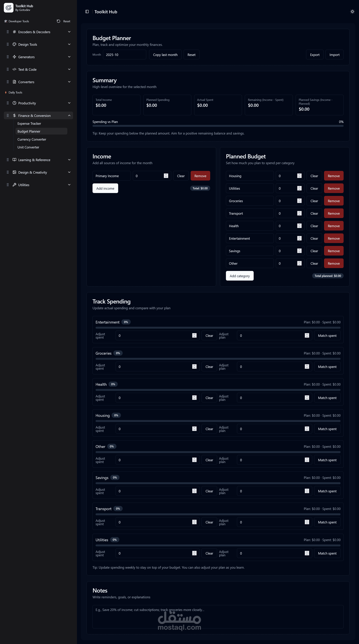This screenshot has width=359, height=644.
Task: Click the Copy last month button
Action: click(x=165, y=55)
